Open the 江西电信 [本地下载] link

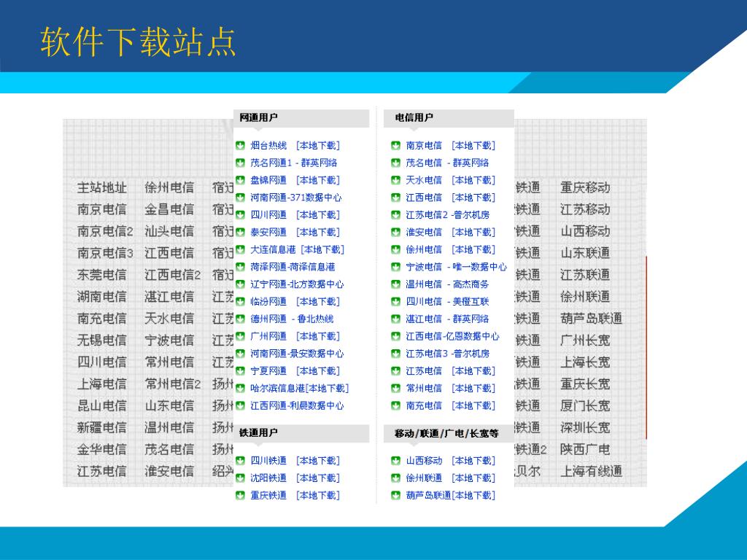click(x=450, y=198)
